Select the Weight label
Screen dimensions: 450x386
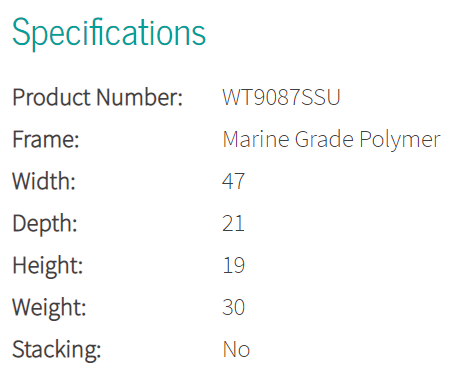(x=49, y=308)
